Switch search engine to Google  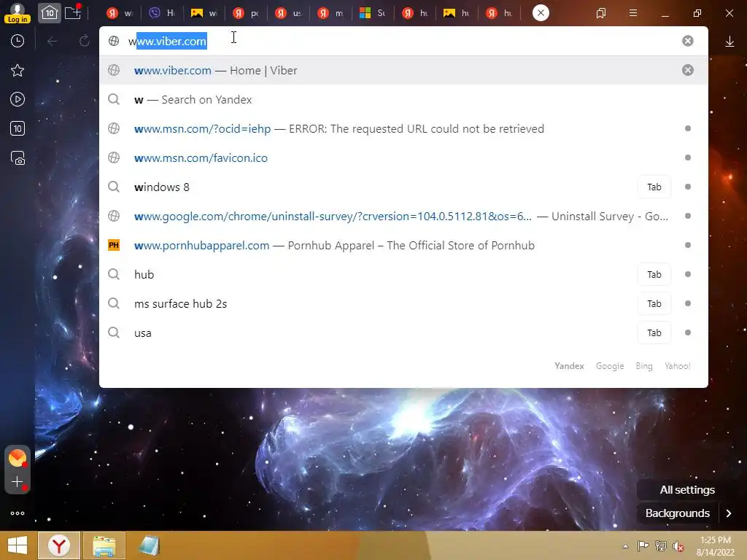tap(610, 366)
